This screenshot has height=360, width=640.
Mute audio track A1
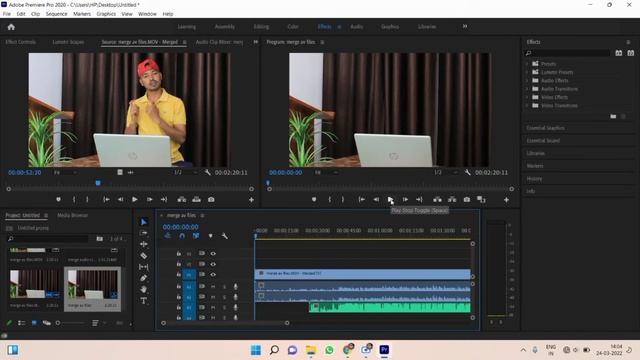213,287
